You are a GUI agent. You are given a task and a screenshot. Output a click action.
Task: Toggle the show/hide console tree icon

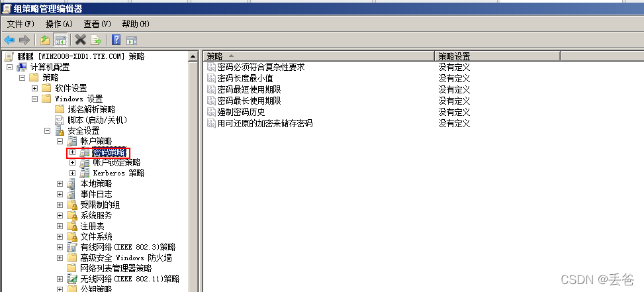pos(60,40)
